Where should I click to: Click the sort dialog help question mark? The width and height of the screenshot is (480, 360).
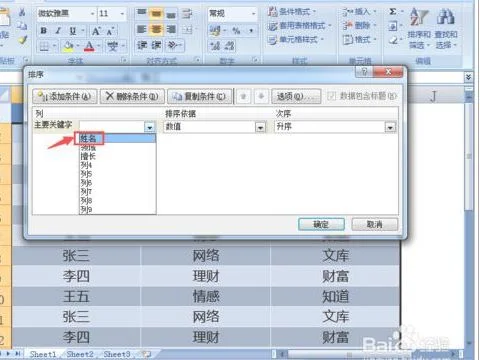click(364, 72)
